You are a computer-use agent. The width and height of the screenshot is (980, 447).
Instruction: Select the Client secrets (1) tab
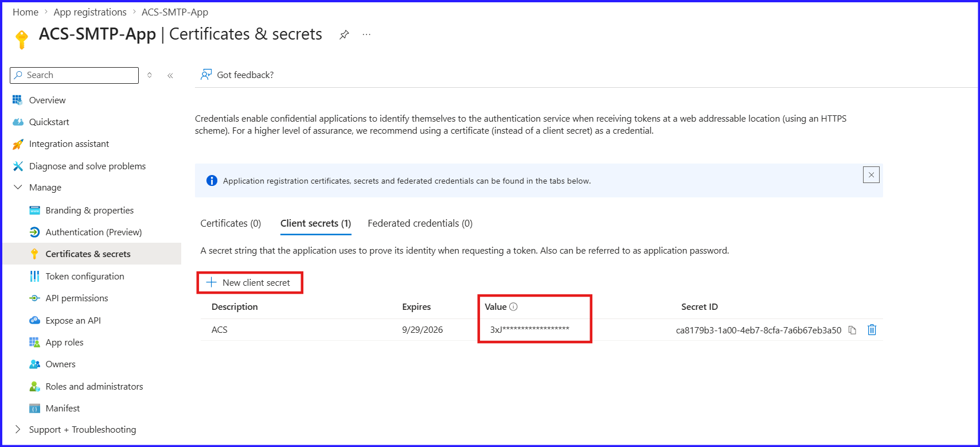[315, 223]
